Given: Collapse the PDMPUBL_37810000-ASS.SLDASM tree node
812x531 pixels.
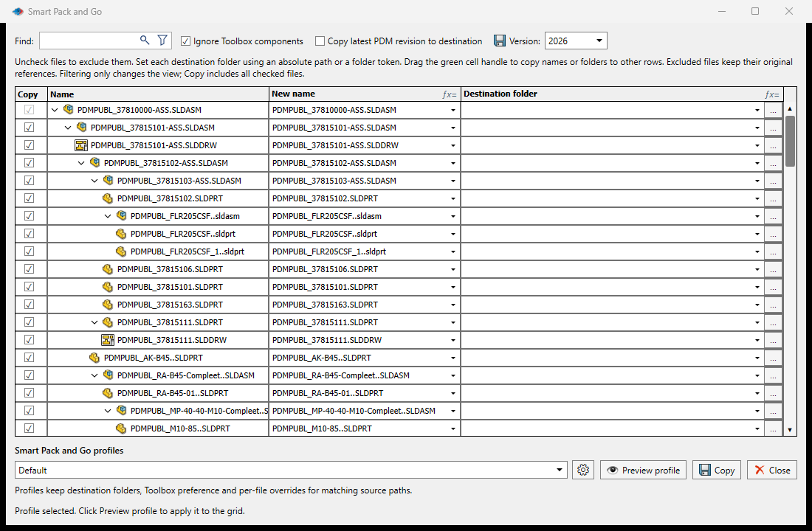Looking at the screenshot, I should coord(55,110).
